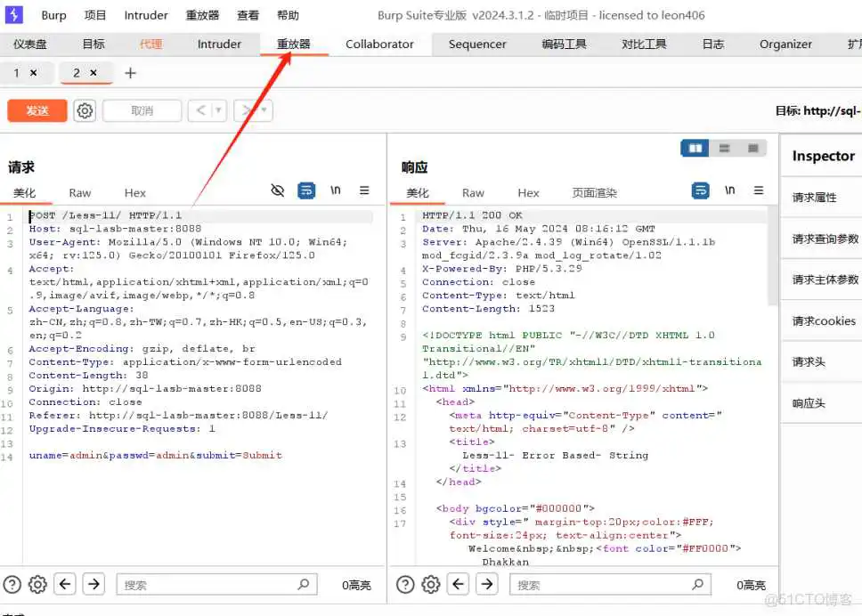Open next history dropdown arrow
The width and height of the screenshot is (862, 616).
[x=264, y=111]
